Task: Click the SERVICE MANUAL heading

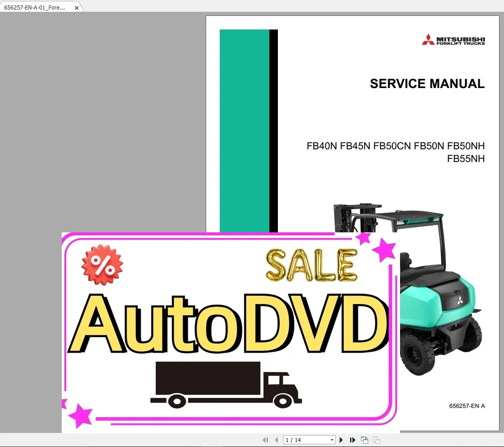Action: pos(427,84)
